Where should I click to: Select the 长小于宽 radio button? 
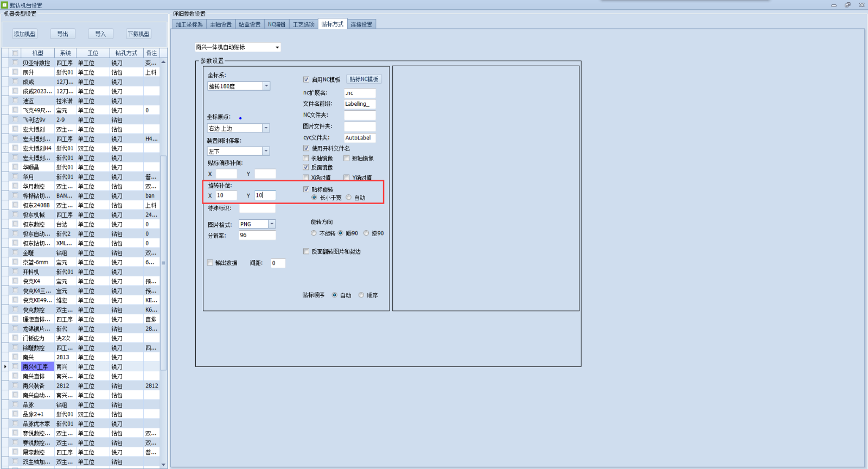tap(314, 198)
